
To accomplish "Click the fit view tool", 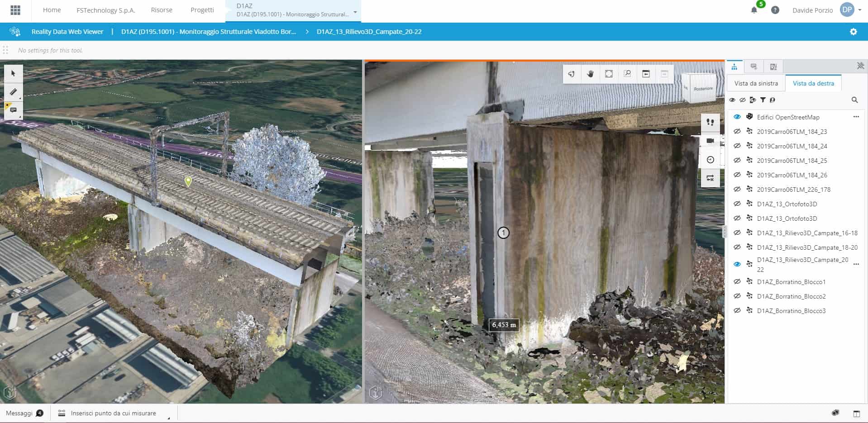I will [x=609, y=74].
